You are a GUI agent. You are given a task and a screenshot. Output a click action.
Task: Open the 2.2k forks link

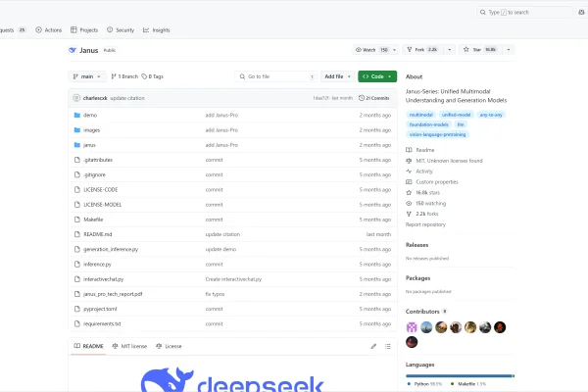[x=421, y=214]
